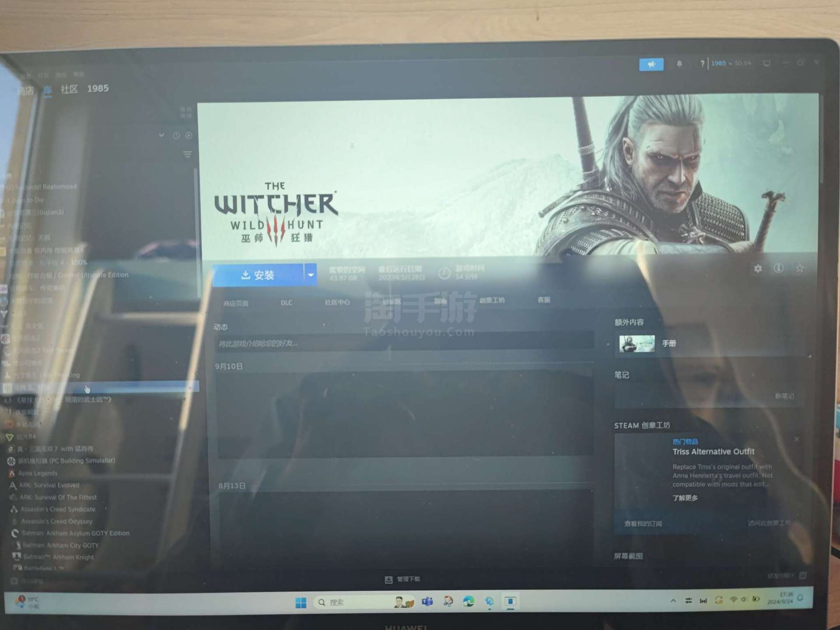Click 了解更多 link for Triss outfit
The image size is (840, 630).
[x=685, y=498]
